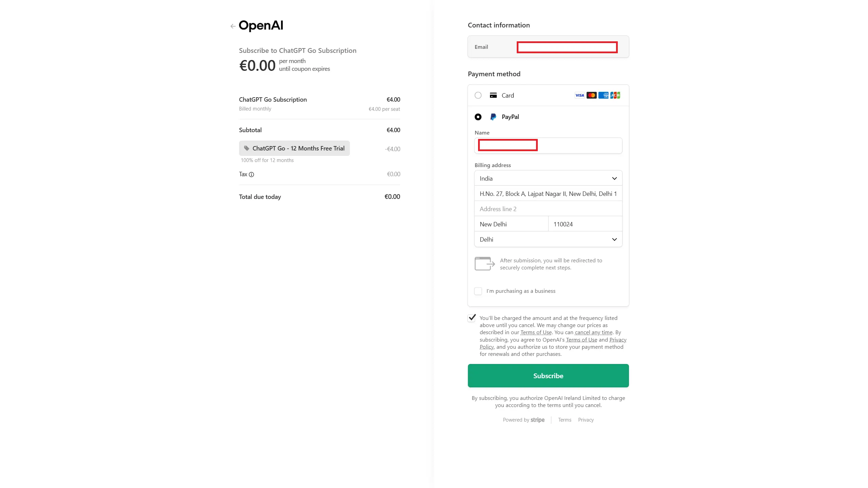
Task: Click the Mastercard logo icon
Action: click(x=591, y=95)
